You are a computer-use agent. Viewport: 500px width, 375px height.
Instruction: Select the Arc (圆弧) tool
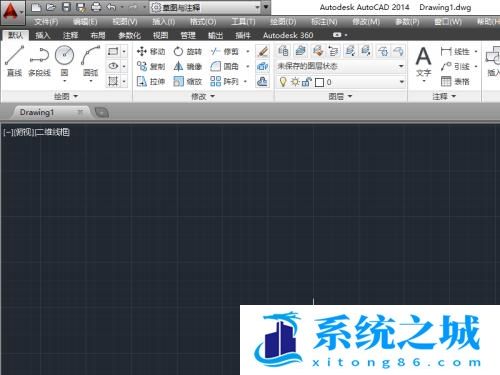(x=90, y=61)
